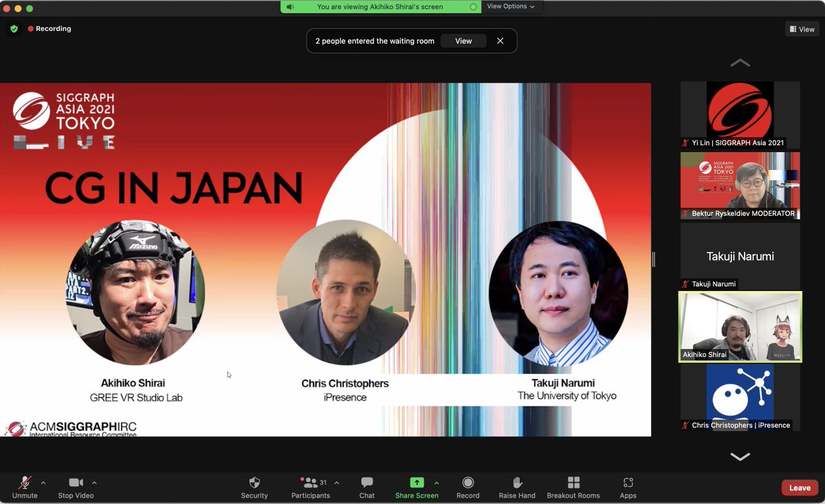The height and width of the screenshot is (504, 825).
Task: Click the participant count 31
Action: point(323,482)
